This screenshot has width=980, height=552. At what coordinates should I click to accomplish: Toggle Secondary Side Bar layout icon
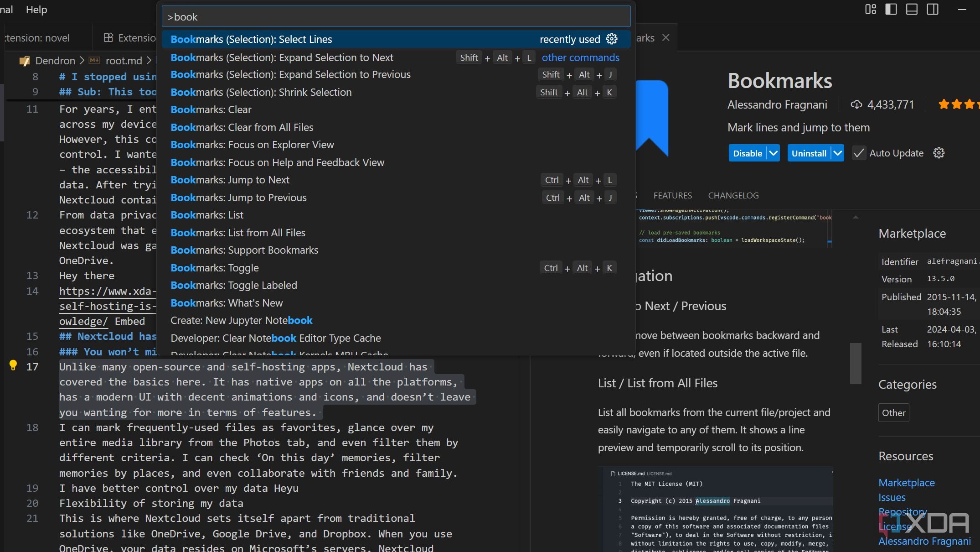(933, 10)
